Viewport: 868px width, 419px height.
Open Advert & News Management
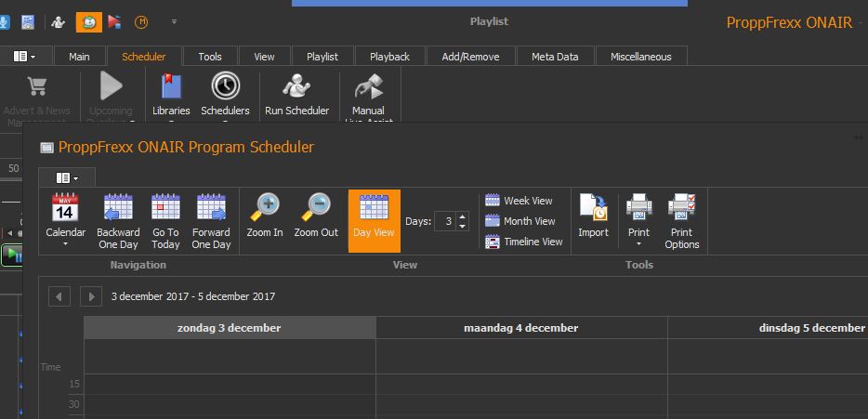(x=36, y=98)
